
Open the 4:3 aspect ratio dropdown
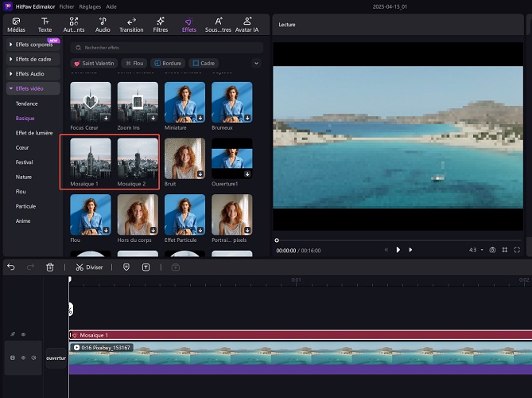point(476,250)
